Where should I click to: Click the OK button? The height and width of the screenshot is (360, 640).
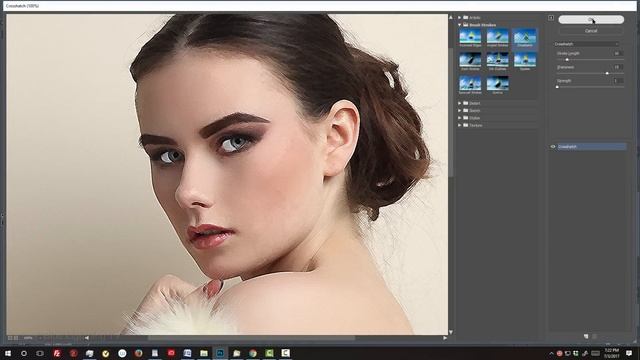(591, 20)
